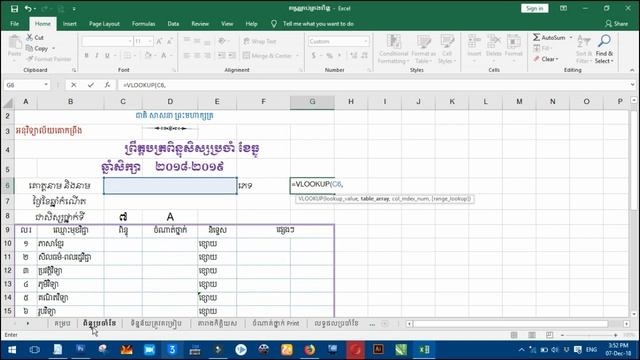Click Format Painter button

click(x=49, y=59)
